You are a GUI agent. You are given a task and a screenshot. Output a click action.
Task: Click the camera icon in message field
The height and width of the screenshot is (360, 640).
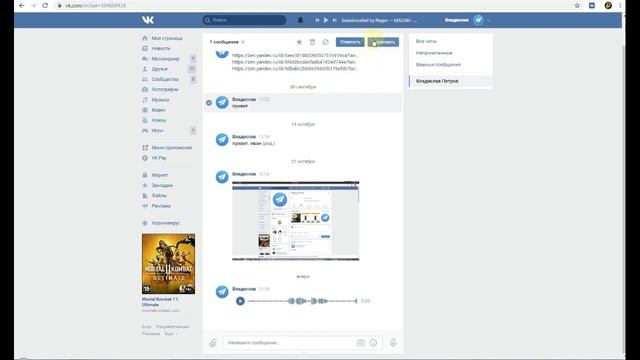click(x=361, y=343)
